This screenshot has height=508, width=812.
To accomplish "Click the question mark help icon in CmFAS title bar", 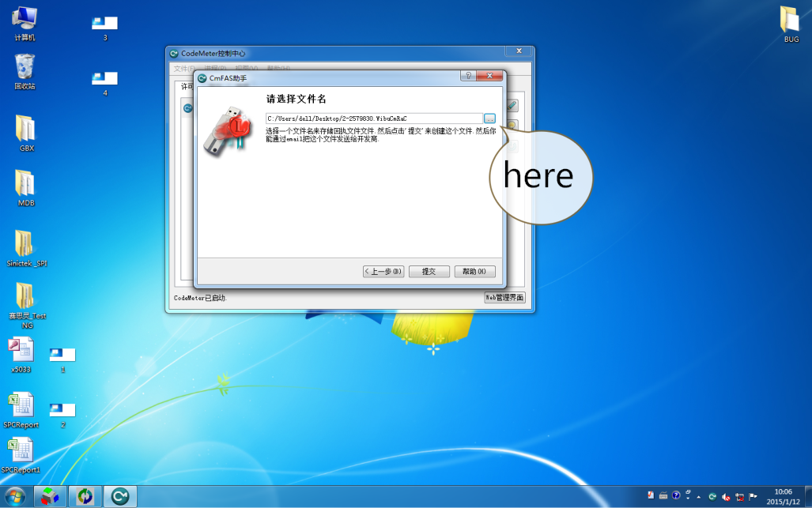I will [x=468, y=77].
